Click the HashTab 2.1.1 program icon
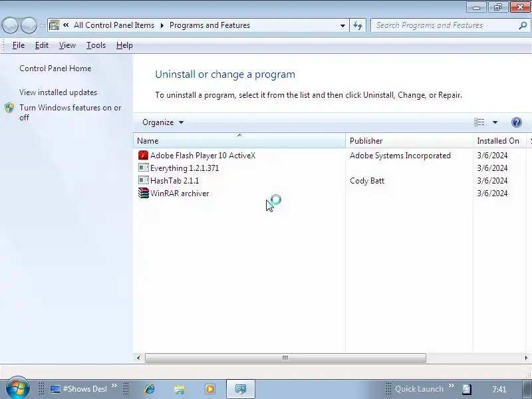Viewport: 532px width, 399px height. point(143,180)
